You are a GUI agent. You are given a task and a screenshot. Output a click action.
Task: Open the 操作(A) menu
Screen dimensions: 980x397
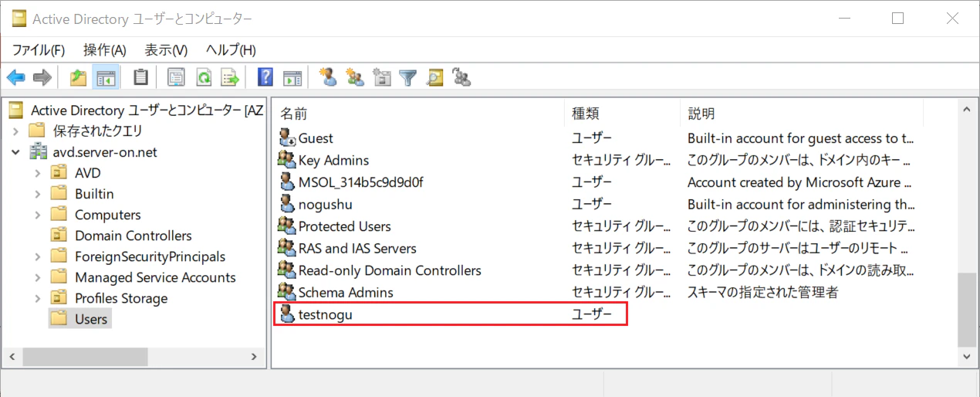point(104,50)
